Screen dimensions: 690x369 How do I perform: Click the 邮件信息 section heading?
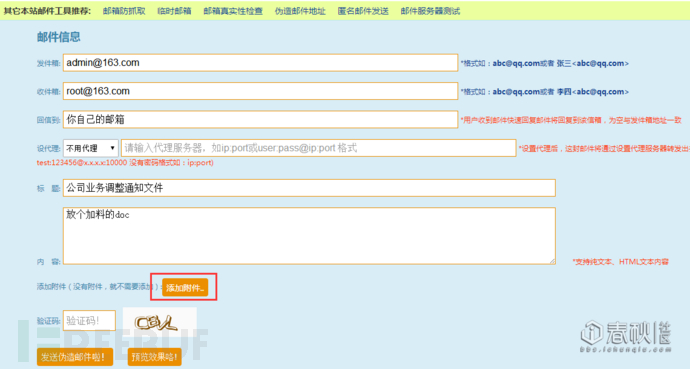pos(59,37)
